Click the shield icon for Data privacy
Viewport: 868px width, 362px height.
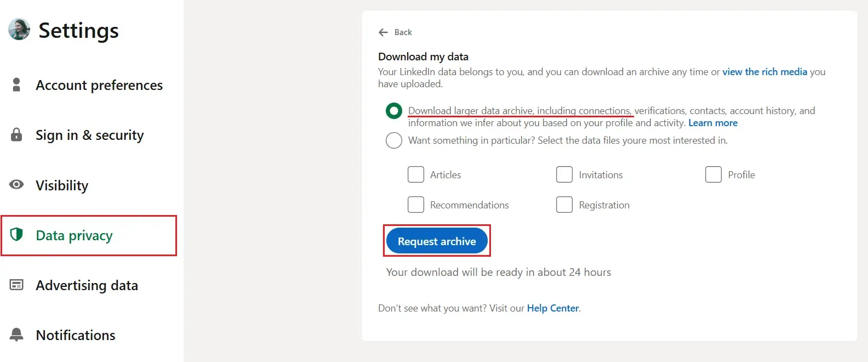[x=16, y=235]
